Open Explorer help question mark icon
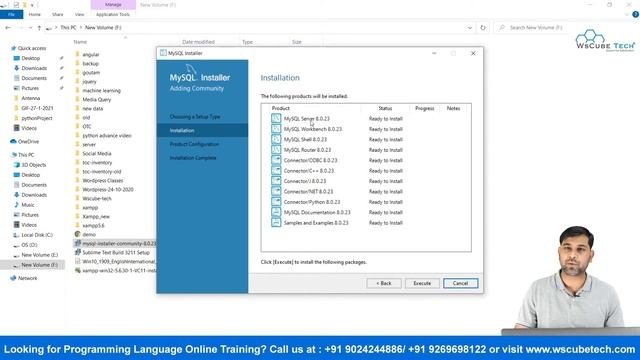The height and width of the screenshot is (360, 640). pos(635,14)
